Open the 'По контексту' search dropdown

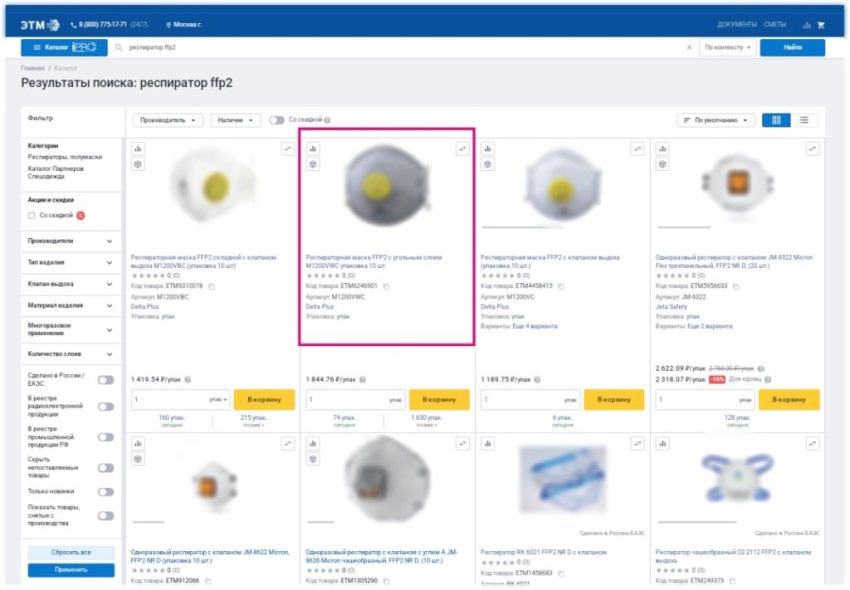point(727,48)
